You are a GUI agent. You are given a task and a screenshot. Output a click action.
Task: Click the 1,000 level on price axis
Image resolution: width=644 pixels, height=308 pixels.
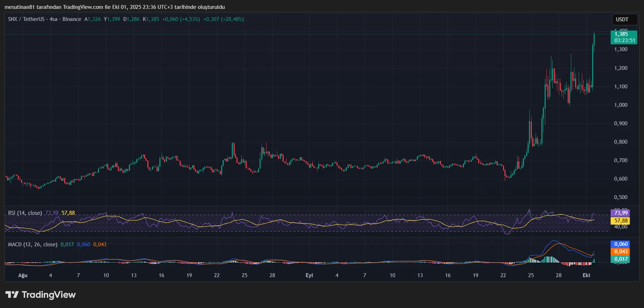(621, 105)
